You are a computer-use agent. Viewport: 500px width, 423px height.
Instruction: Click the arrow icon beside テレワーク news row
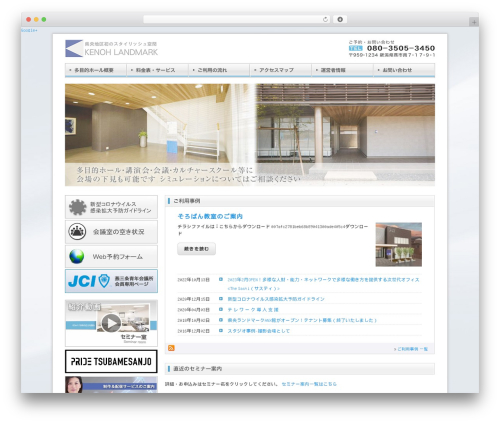(x=221, y=309)
